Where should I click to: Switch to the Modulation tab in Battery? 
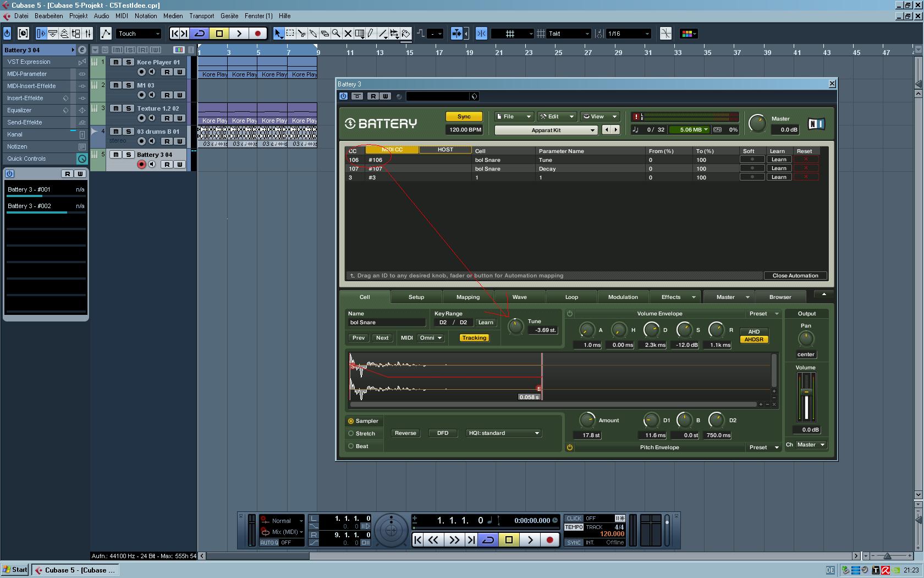623,297
